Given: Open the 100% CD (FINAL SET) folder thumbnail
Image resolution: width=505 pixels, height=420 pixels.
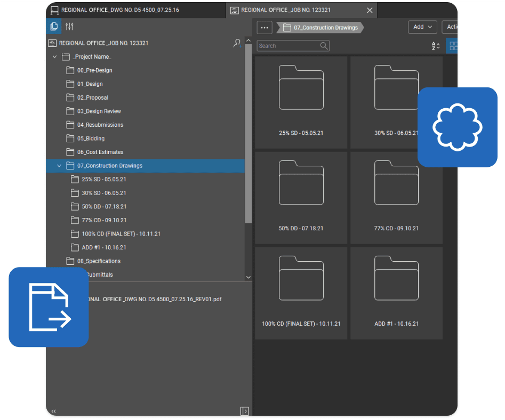Looking at the screenshot, I should click(301, 293).
